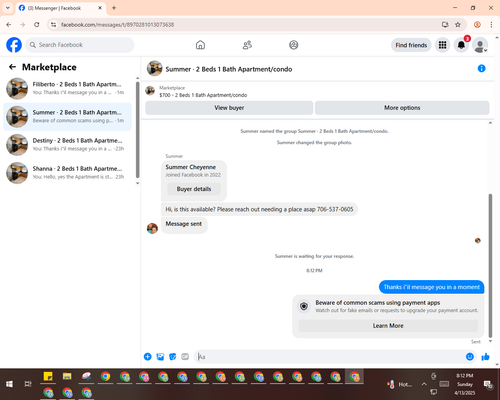Open Chrome three-dot menu

tap(491, 24)
